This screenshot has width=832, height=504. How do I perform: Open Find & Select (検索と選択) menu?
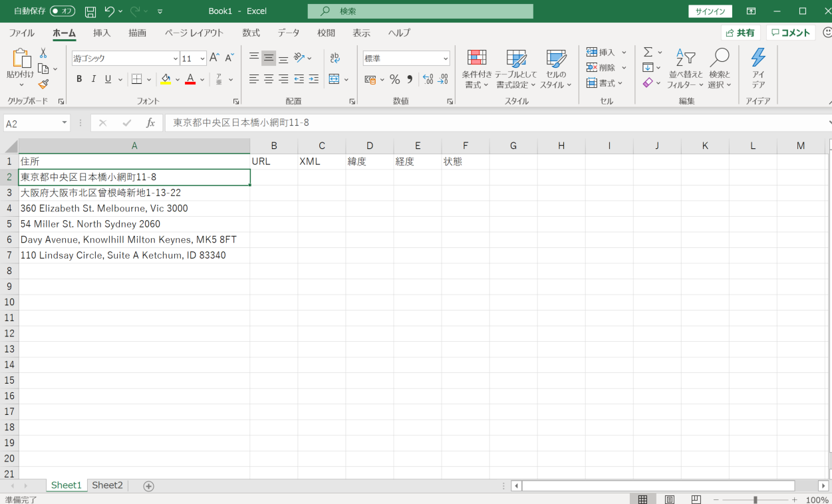(x=720, y=69)
